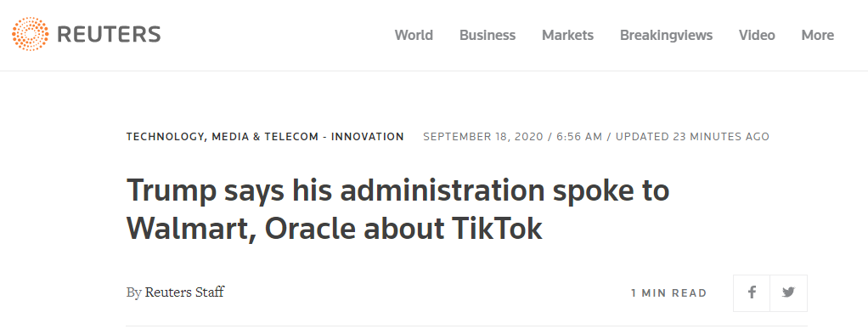Share article via Facebook icon

[x=752, y=293]
